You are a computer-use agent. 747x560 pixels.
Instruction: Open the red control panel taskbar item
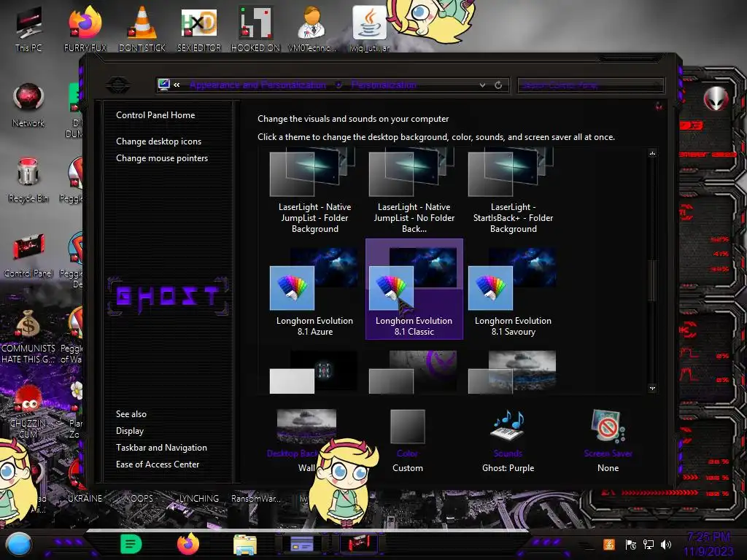click(359, 543)
